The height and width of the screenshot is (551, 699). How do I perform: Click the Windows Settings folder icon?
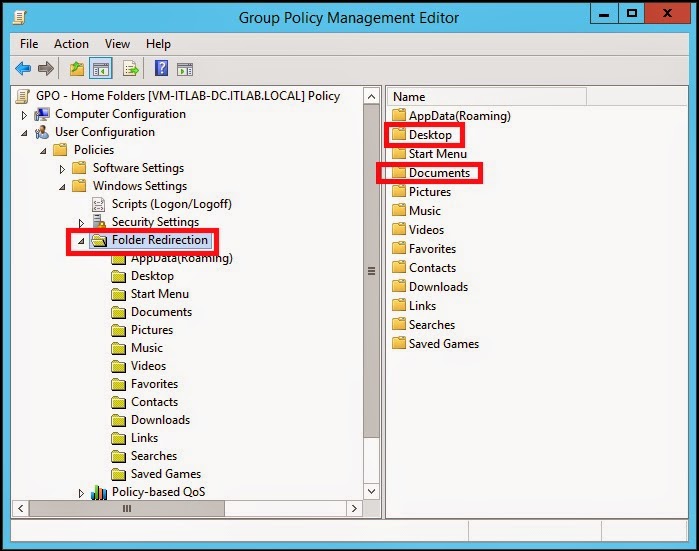tap(79, 185)
